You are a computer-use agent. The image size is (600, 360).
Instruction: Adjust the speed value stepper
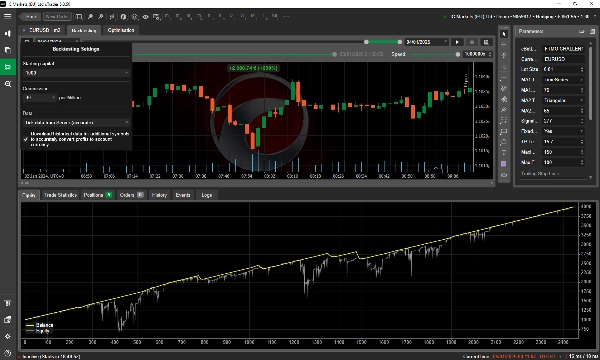(x=490, y=54)
